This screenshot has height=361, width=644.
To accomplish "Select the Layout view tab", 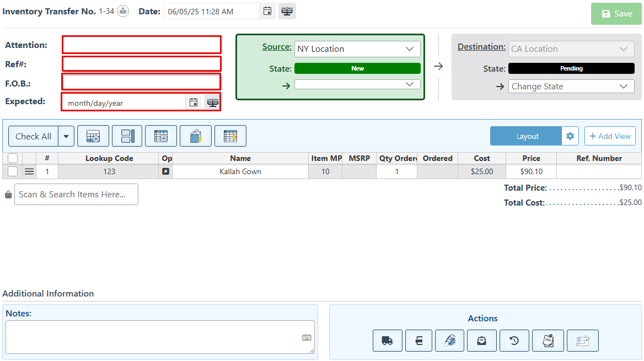I will [x=527, y=136].
